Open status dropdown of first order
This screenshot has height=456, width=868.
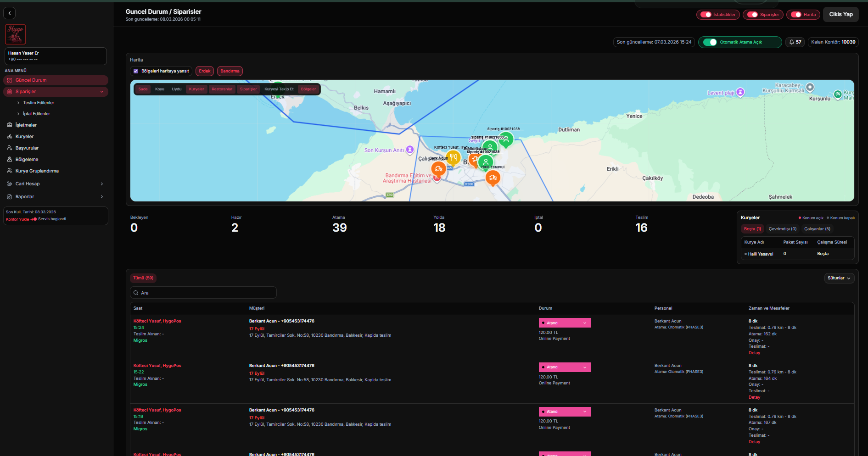point(564,323)
